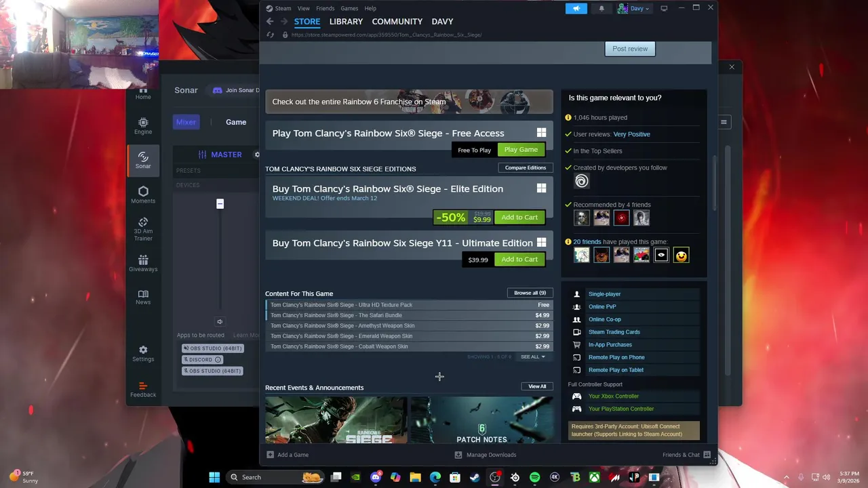The width and height of the screenshot is (868, 488).
Task: Open Steam notifications bell
Action: [601, 8]
